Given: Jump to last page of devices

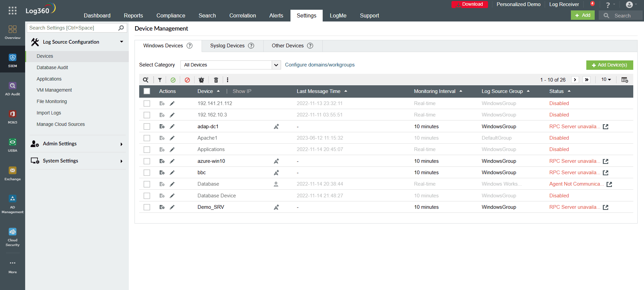Looking at the screenshot, I should coord(587,80).
